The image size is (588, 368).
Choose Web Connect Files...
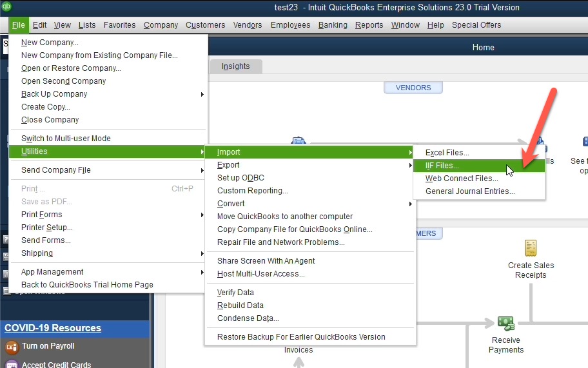[479, 179]
